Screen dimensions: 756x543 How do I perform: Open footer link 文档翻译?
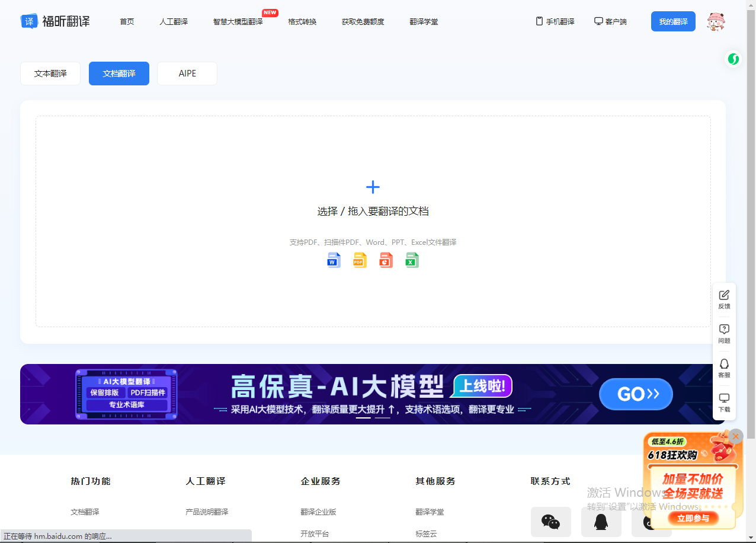[85, 512]
